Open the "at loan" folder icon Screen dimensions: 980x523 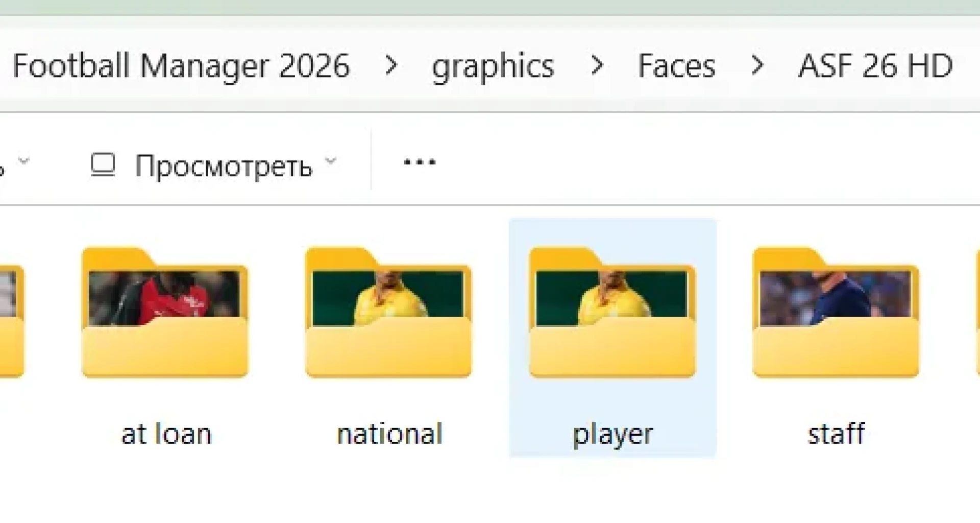(x=165, y=312)
